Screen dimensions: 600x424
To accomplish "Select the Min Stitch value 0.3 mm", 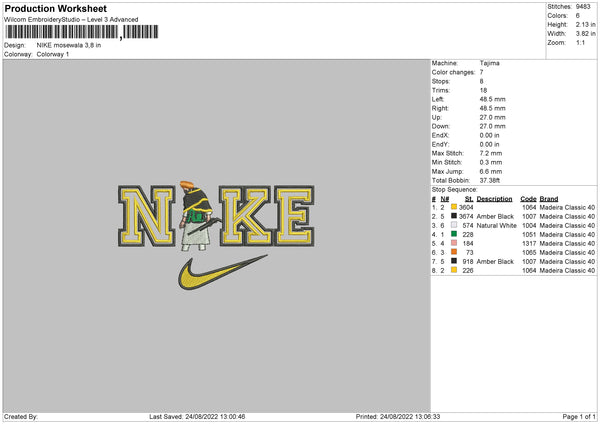I will 491,162.
